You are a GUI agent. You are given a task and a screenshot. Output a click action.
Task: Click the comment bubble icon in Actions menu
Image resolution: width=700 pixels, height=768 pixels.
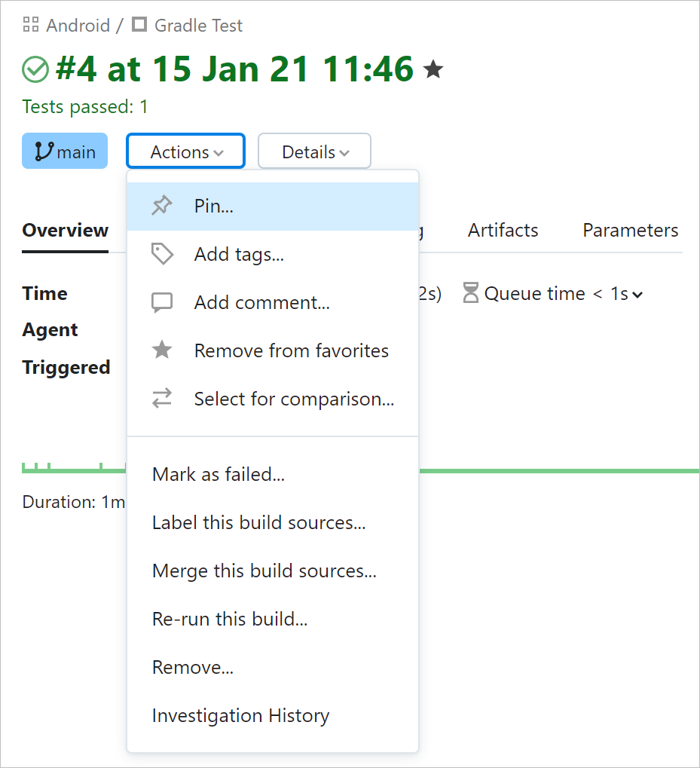tap(162, 302)
